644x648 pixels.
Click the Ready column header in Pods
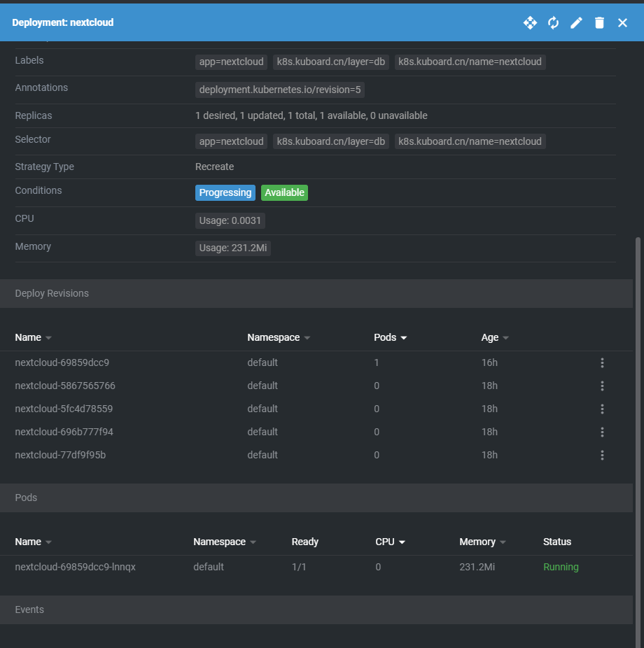pos(304,542)
